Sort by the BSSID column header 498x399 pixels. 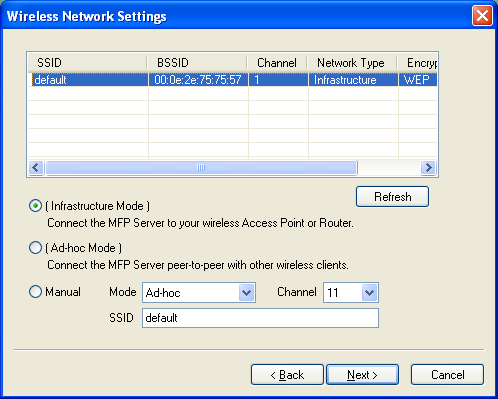[x=197, y=63]
